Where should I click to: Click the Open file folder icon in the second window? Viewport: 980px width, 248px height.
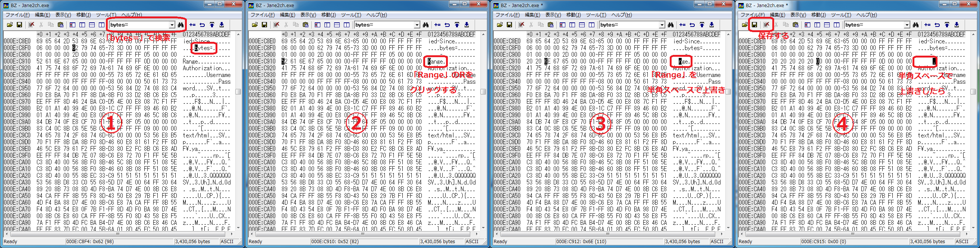[255, 25]
